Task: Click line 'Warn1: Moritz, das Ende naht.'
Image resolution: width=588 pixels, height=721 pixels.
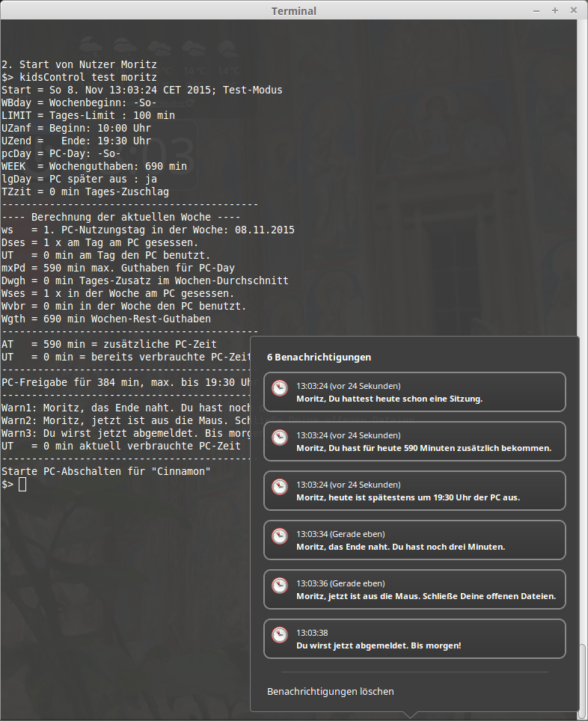Action: coord(126,408)
